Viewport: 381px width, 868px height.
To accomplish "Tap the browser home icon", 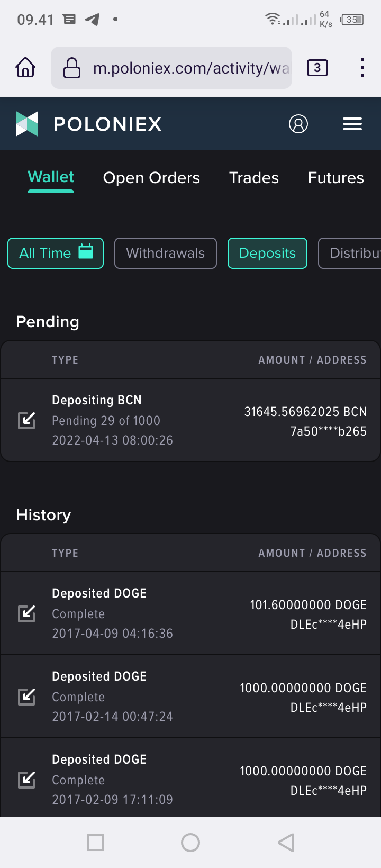I will (25, 68).
